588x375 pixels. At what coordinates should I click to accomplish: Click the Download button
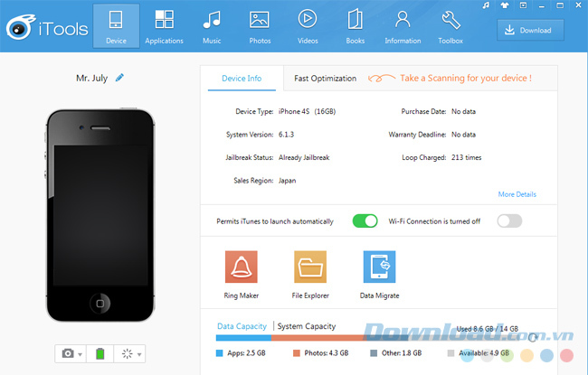click(x=530, y=30)
